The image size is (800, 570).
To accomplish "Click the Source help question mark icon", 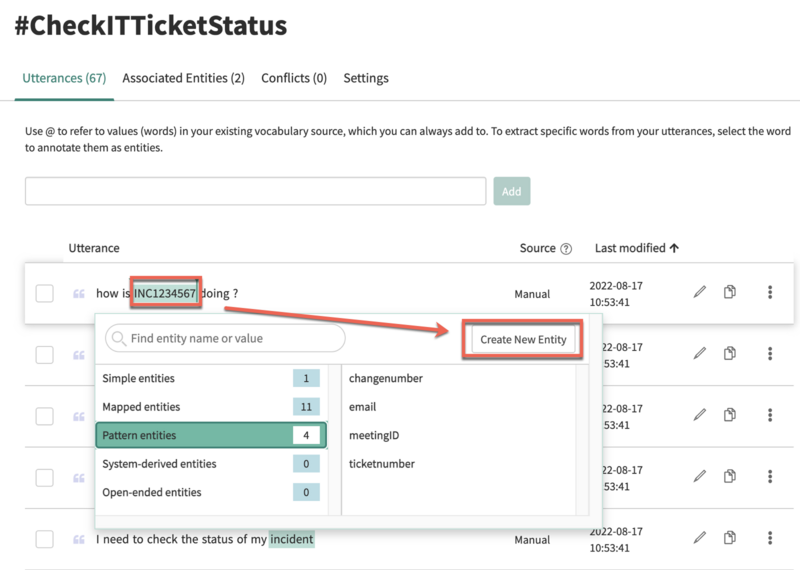I will point(566,249).
